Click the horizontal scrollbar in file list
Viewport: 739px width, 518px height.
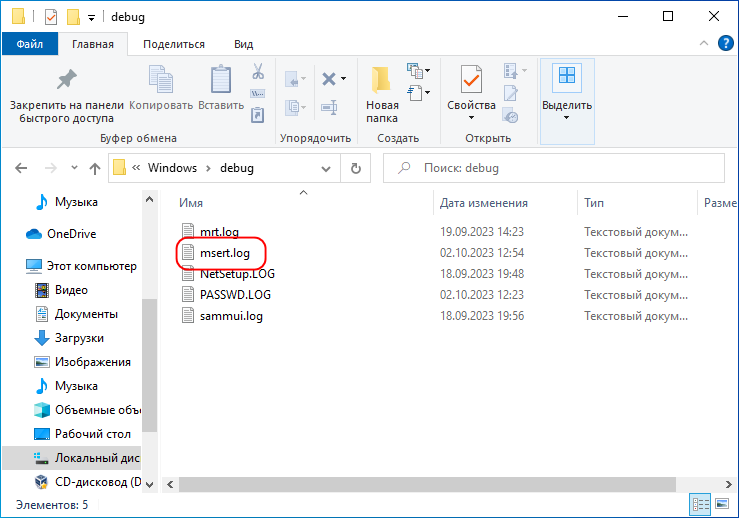coord(427,484)
